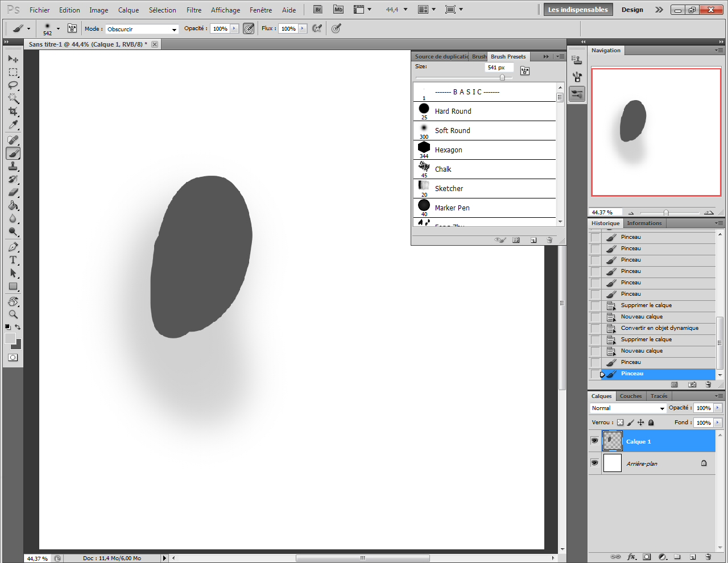Image resolution: width=728 pixels, height=563 pixels.
Task: Select the Eraser tool
Action: pos(13,192)
